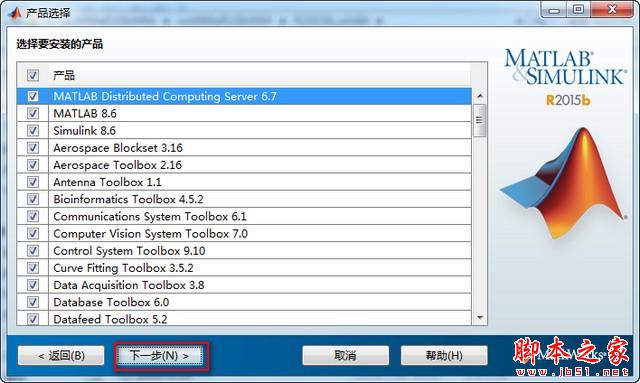640x383 pixels.
Task: Go back with the 返回(B) button
Action: (61, 356)
